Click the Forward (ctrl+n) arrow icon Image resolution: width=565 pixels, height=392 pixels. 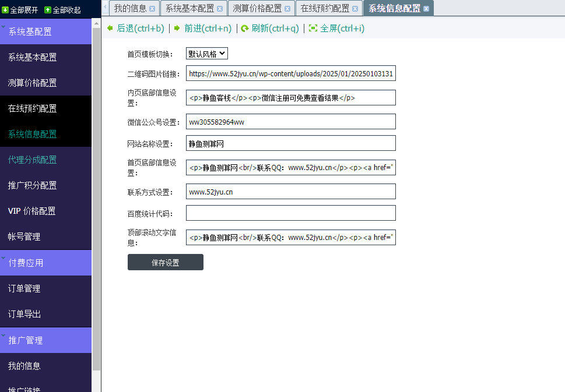[x=177, y=28]
